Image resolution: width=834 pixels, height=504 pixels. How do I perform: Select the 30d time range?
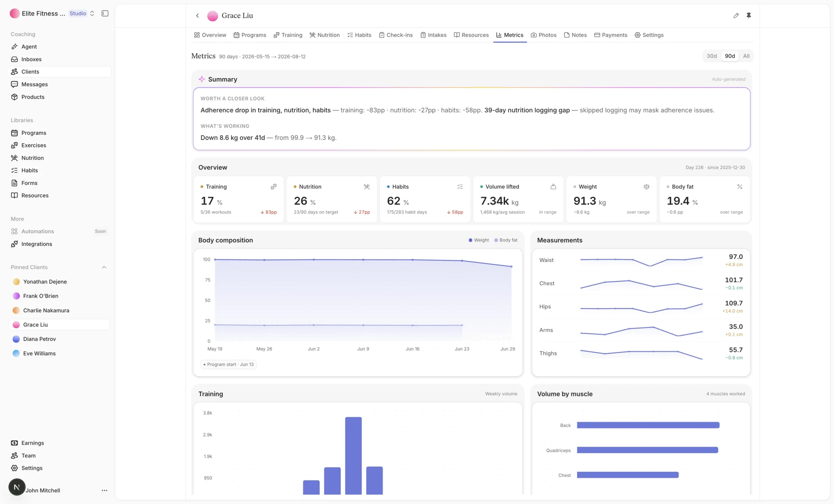(x=712, y=56)
